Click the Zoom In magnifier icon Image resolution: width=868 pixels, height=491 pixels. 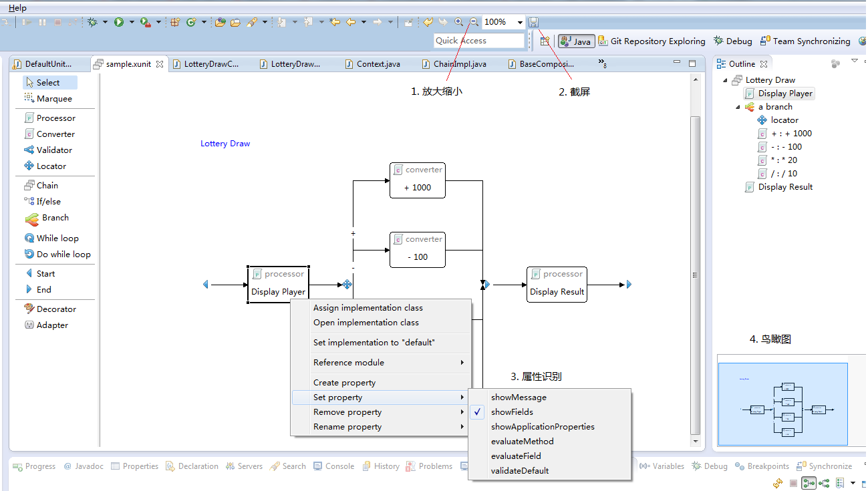click(459, 22)
